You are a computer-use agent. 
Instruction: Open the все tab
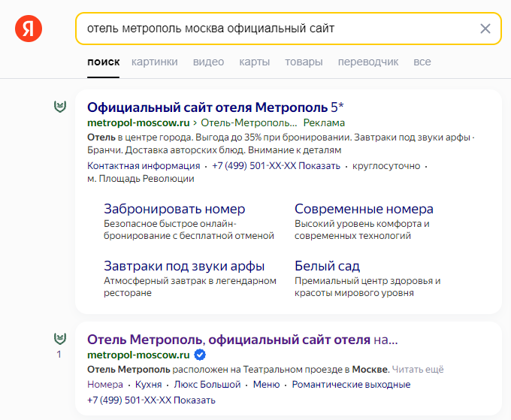(x=422, y=62)
